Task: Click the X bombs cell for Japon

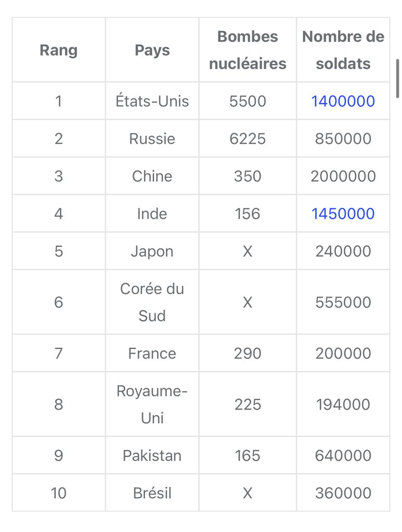Action: pos(248,251)
